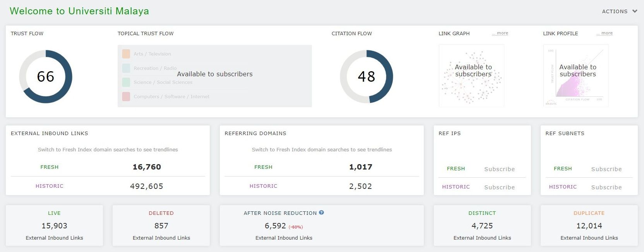The height and width of the screenshot is (252, 644).
Task: Click the help icon beside After Noise Reduction
Action: [321, 213]
